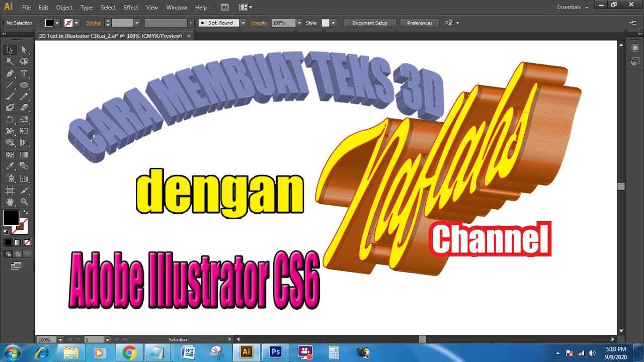Expand the stroke weight dropdown
Screen dimensions: 644x362
pos(137,23)
